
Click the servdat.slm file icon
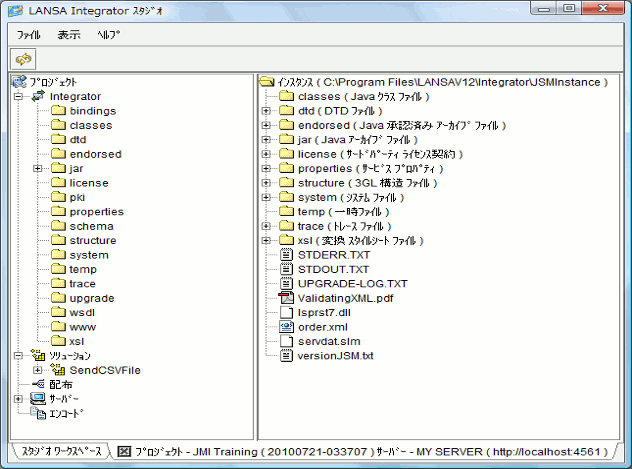[286, 341]
